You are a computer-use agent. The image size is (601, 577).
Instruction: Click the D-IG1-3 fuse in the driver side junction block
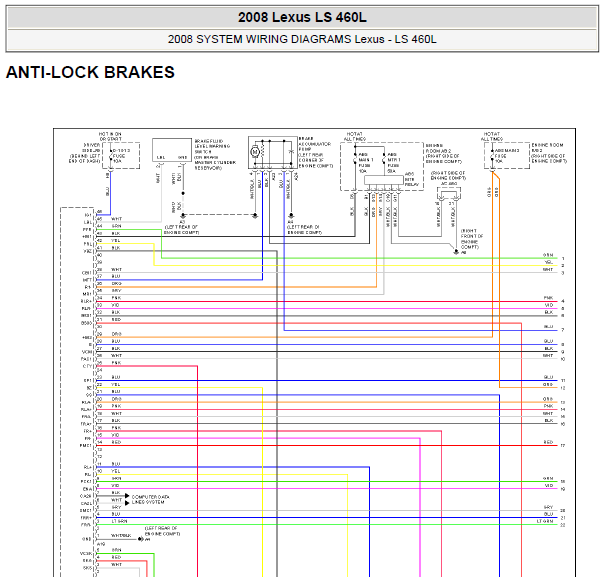(x=111, y=156)
